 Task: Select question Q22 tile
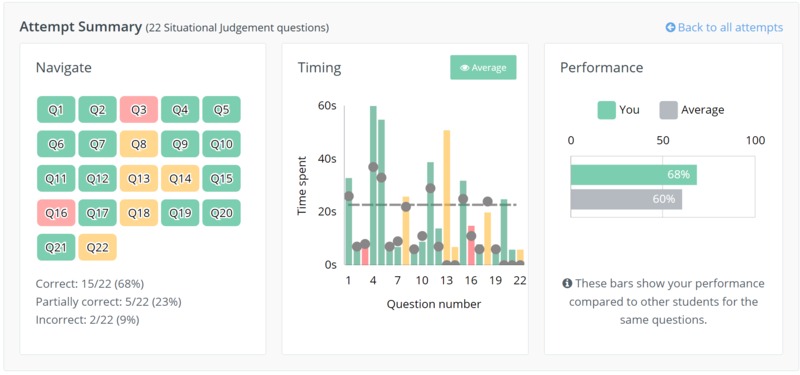click(97, 247)
